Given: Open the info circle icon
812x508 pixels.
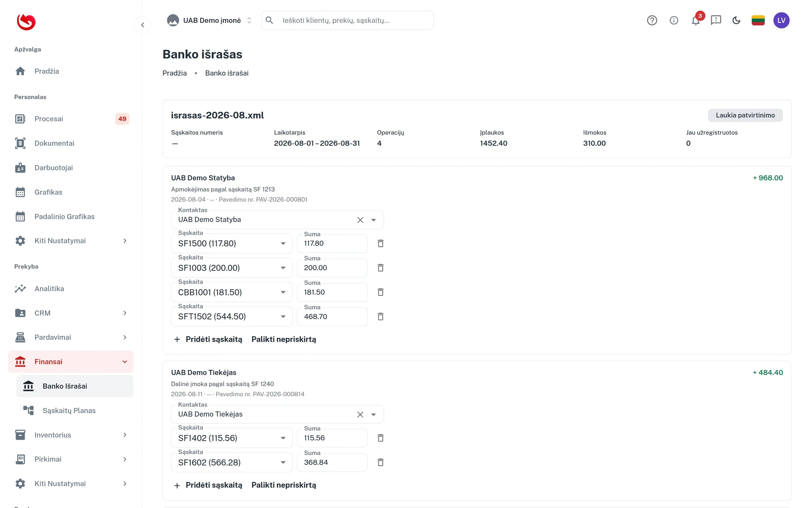Looking at the screenshot, I should point(673,21).
